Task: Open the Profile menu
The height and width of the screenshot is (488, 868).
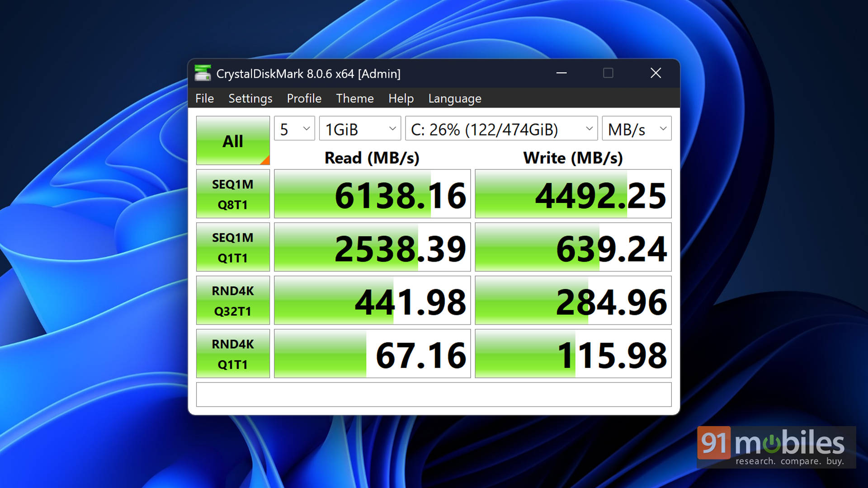Action: click(x=304, y=99)
